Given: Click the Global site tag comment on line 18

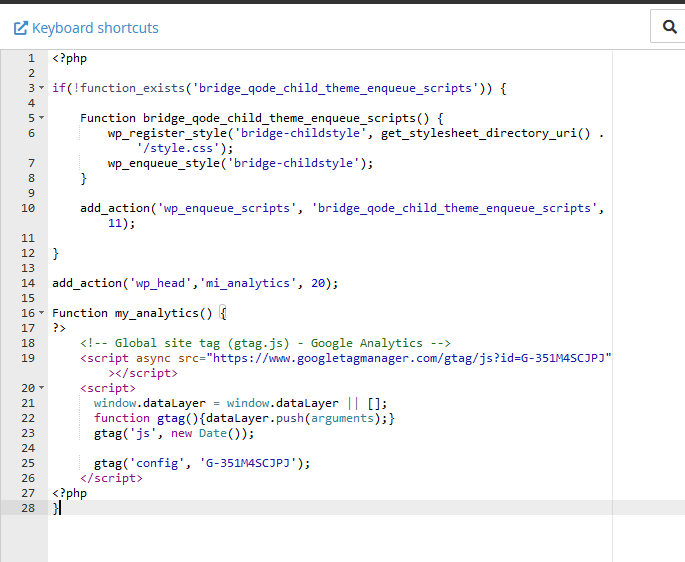Looking at the screenshot, I should pos(265,343).
